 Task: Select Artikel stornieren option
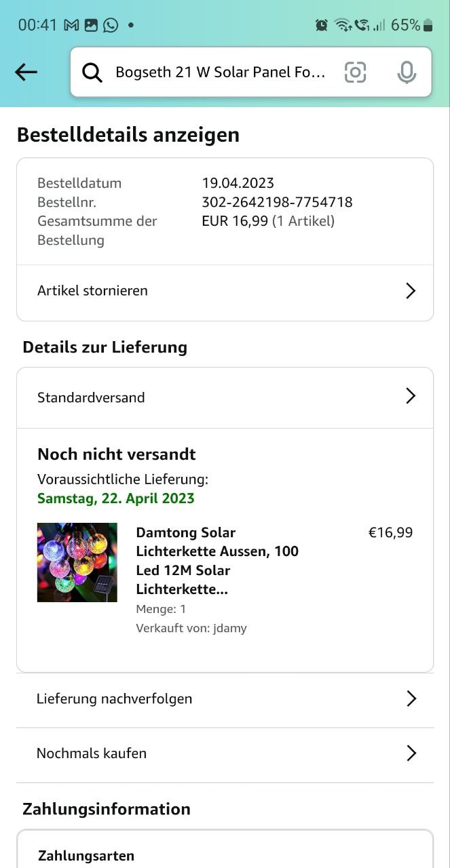[92, 291]
